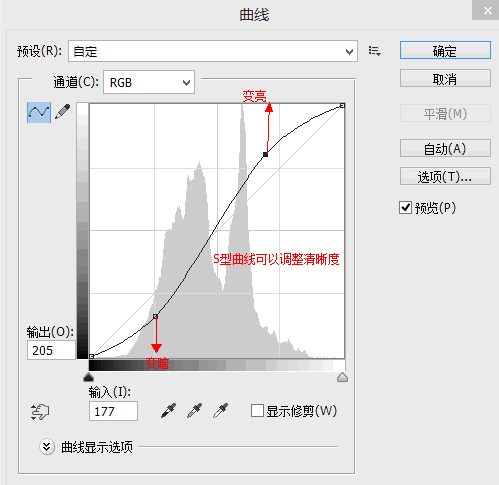The width and height of the screenshot is (499, 485).
Task: Open 选项(T)... settings
Action: point(445,176)
